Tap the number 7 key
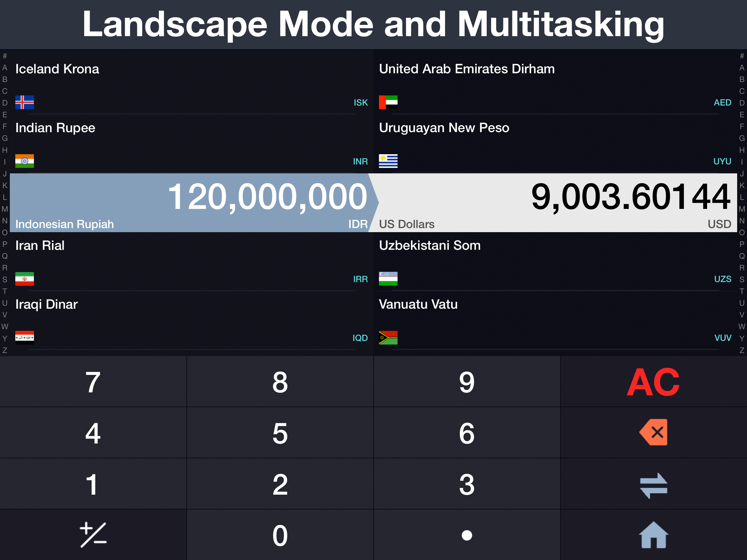The width and height of the screenshot is (747, 560). (x=93, y=382)
